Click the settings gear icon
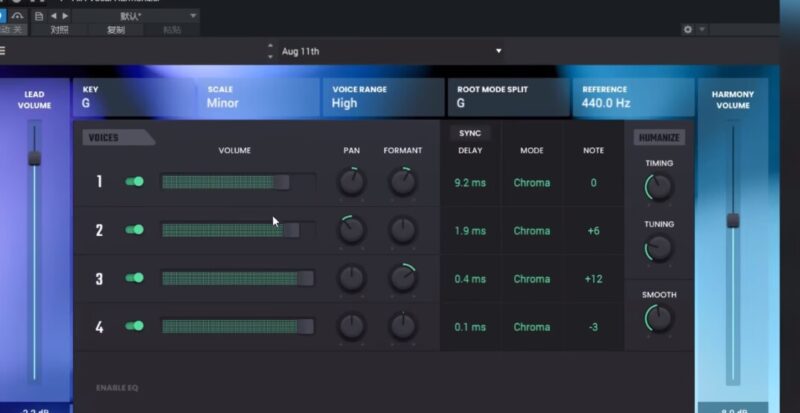The width and height of the screenshot is (800, 413). pos(687,30)
